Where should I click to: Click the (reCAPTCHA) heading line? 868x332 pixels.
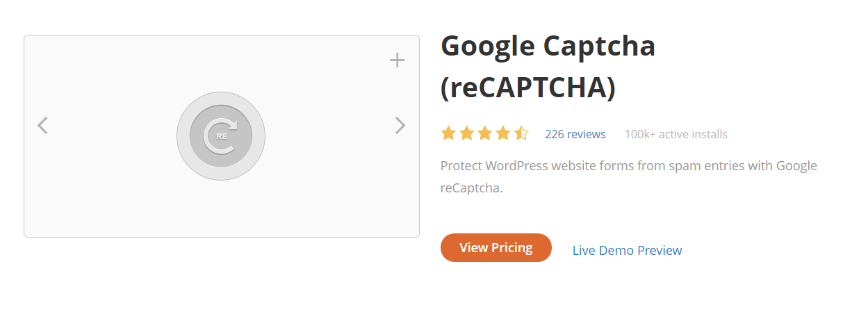point(527,88)
